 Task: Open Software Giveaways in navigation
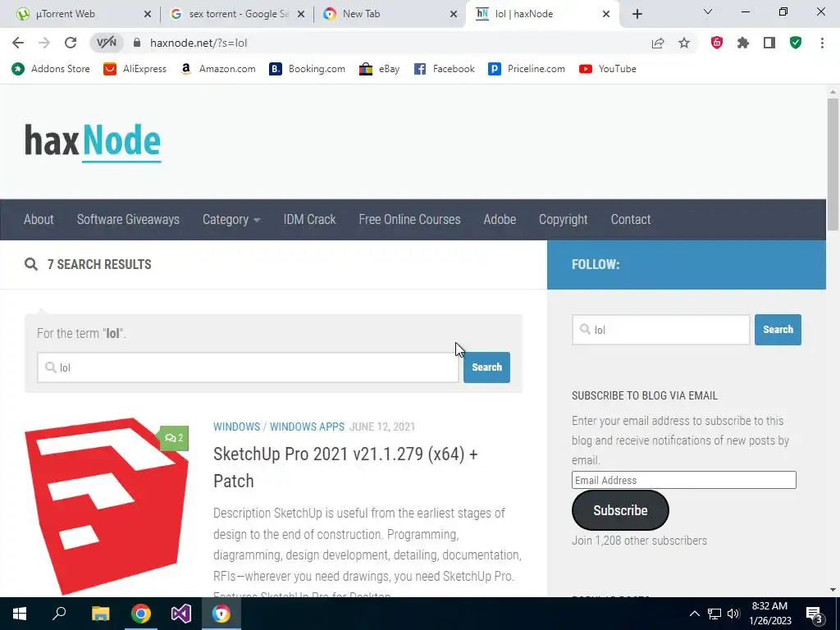pyautogui.click(x=128, y=219)
